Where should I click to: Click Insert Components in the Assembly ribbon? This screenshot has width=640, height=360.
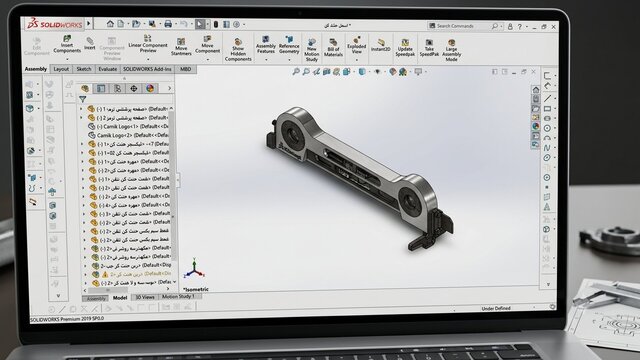(67, 44)
